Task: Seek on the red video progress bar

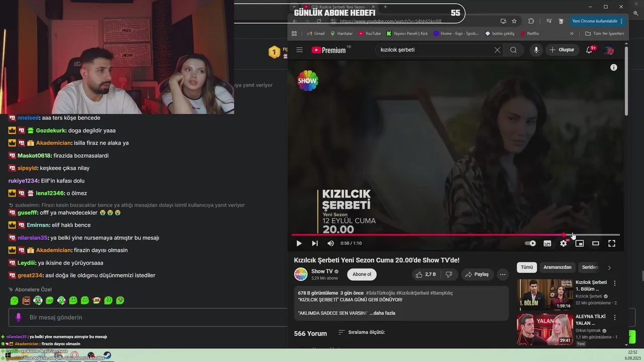Action: tap(455, 235)
